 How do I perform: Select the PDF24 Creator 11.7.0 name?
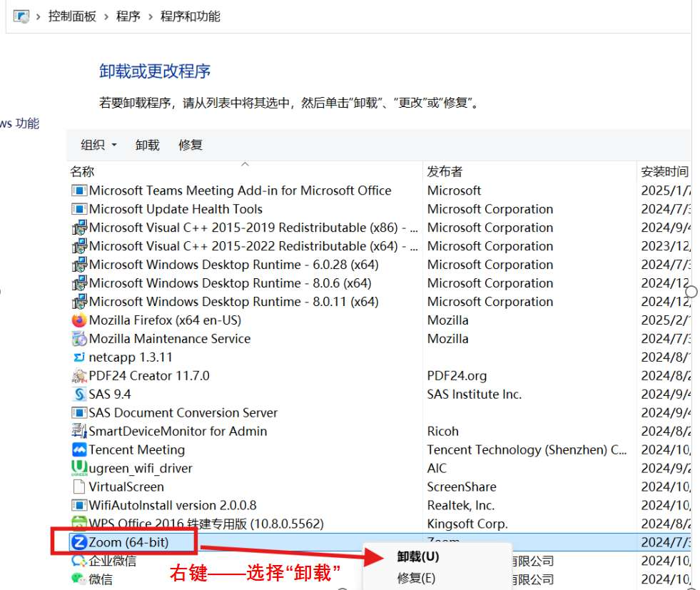point(149,376)
